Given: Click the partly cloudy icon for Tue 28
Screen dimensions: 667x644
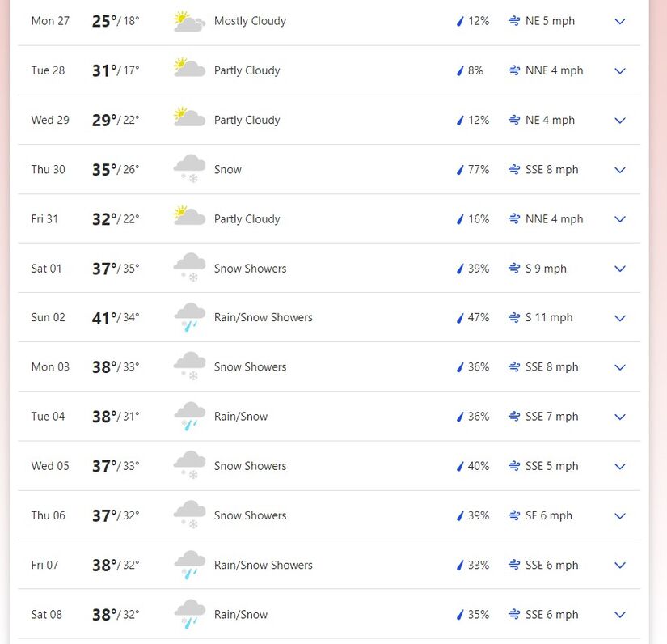Looking at the screenshot, I should 189,68.
